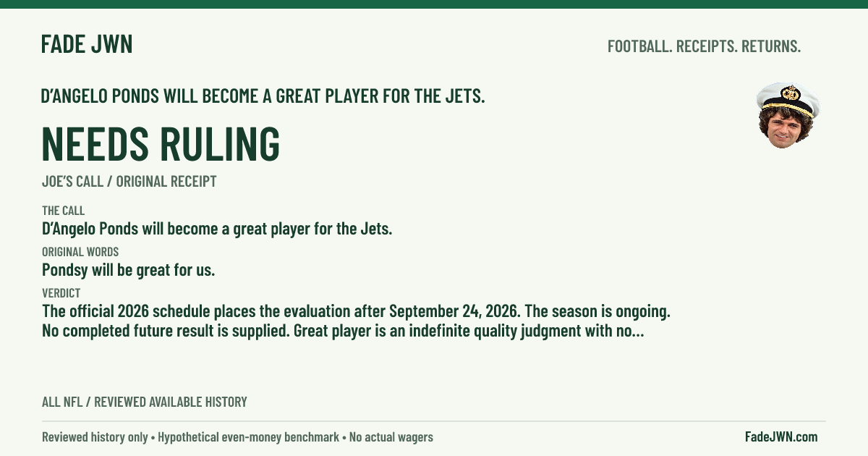Expand the truncated verdict text ellipsis

(x=637, y=332)
